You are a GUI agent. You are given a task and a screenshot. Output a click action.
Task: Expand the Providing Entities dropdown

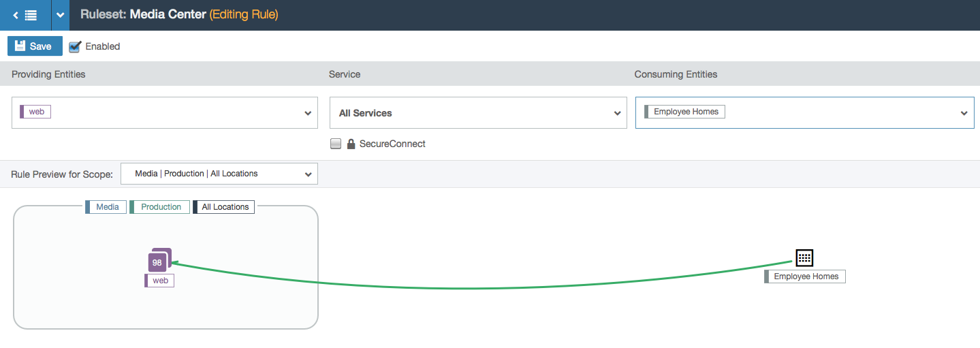point(308,113)
